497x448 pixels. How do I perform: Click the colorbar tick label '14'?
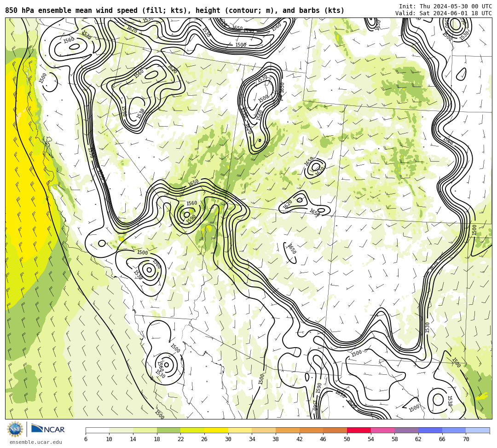(133, 439)
